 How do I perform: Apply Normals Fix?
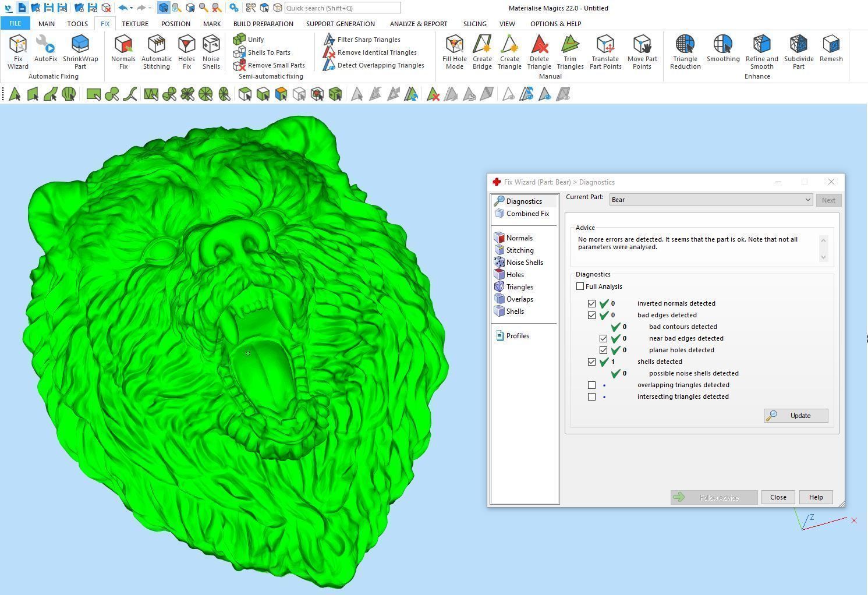[123, 52]
